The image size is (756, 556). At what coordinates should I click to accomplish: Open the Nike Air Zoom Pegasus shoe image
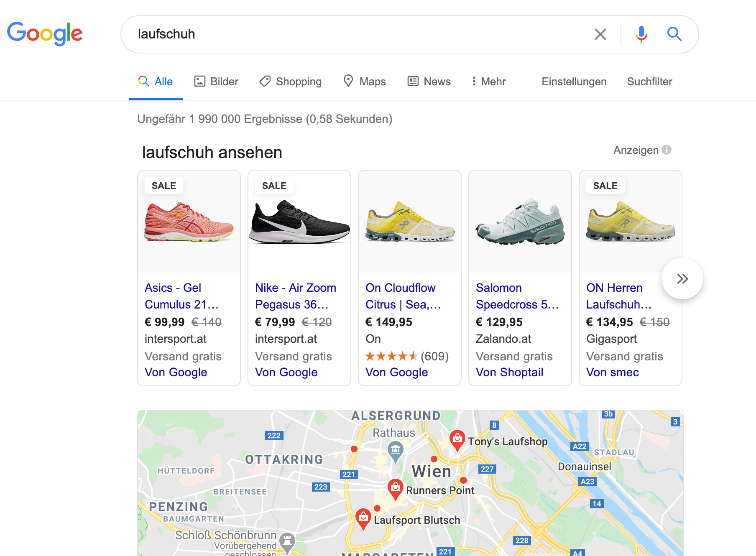[299, 222]
